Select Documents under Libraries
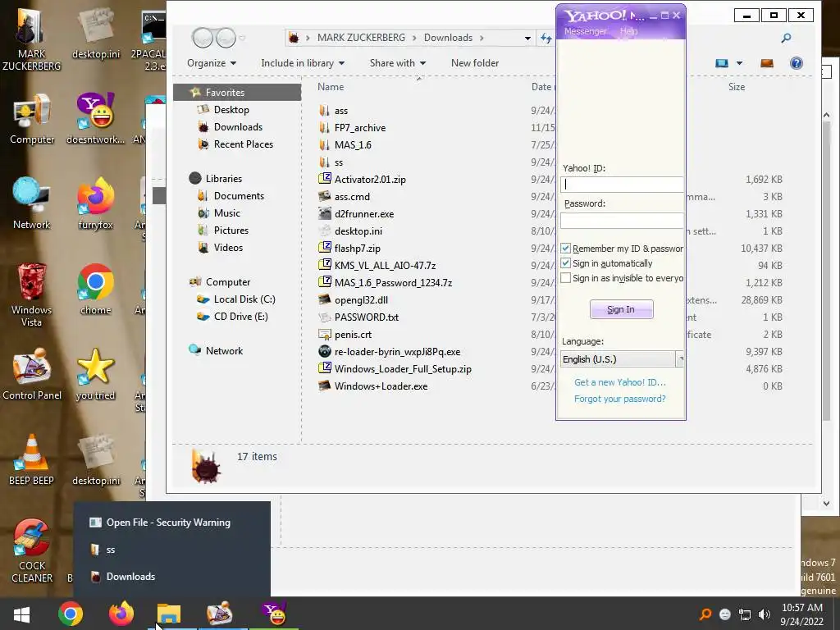The width and height of the screenshot is (840, 630). pyautogui.click(x=239, y=196)
